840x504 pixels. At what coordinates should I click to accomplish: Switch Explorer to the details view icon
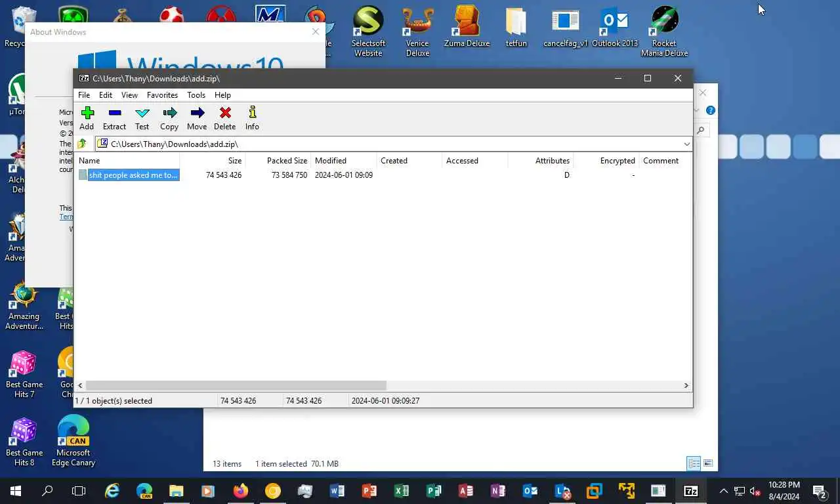coord(694,463)
